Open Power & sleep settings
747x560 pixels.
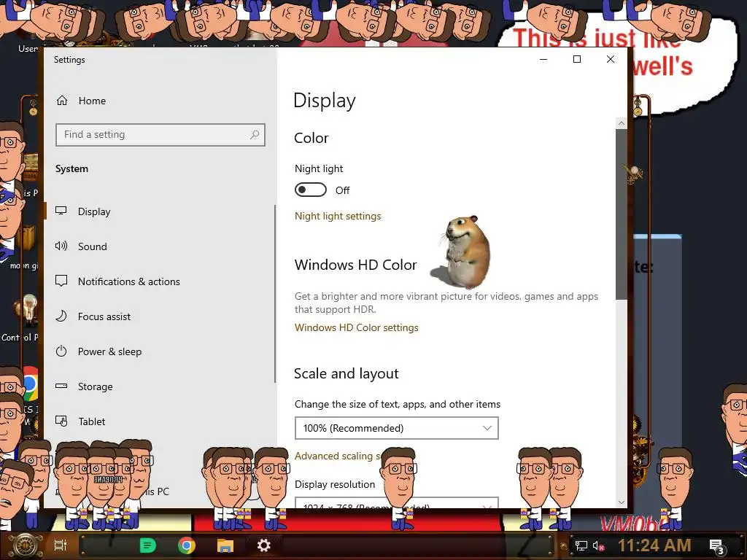[x=109, y=351]
